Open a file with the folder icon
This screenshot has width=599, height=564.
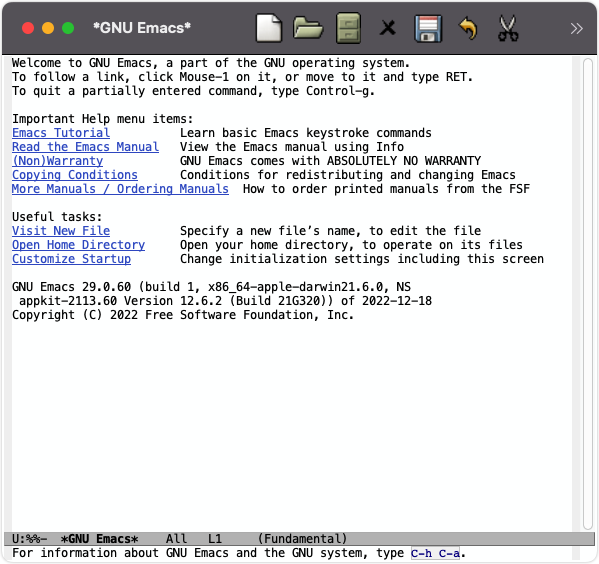point(308,28)
